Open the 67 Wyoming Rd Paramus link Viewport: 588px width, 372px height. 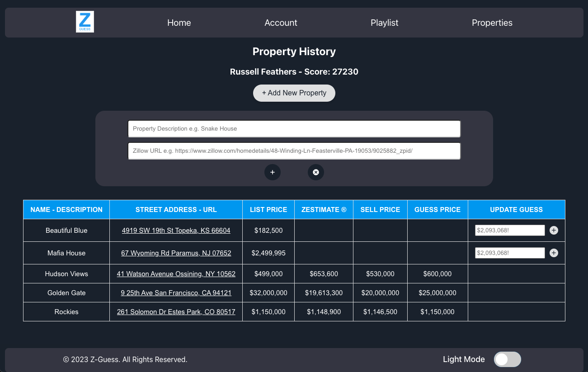[x=176, y=253]
